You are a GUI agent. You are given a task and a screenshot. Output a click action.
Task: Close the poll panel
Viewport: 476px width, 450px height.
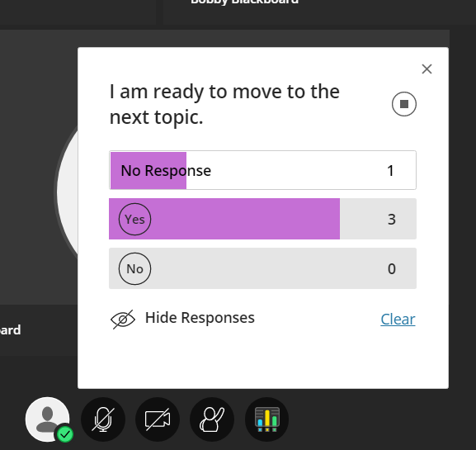427,69
